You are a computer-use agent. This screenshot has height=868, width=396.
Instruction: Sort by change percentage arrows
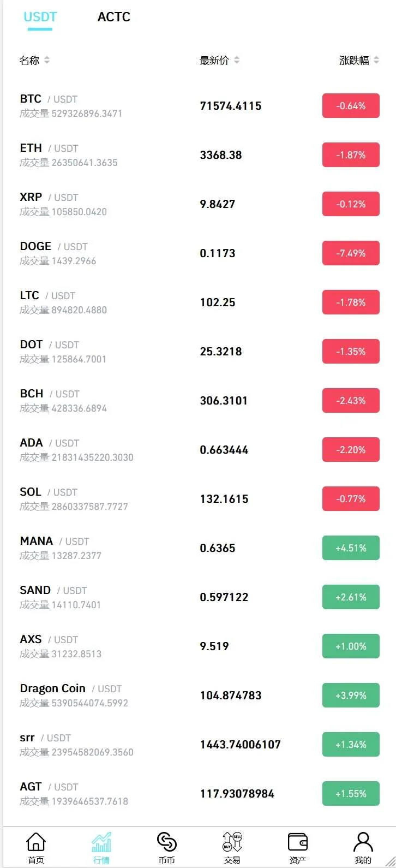(376, 60)
